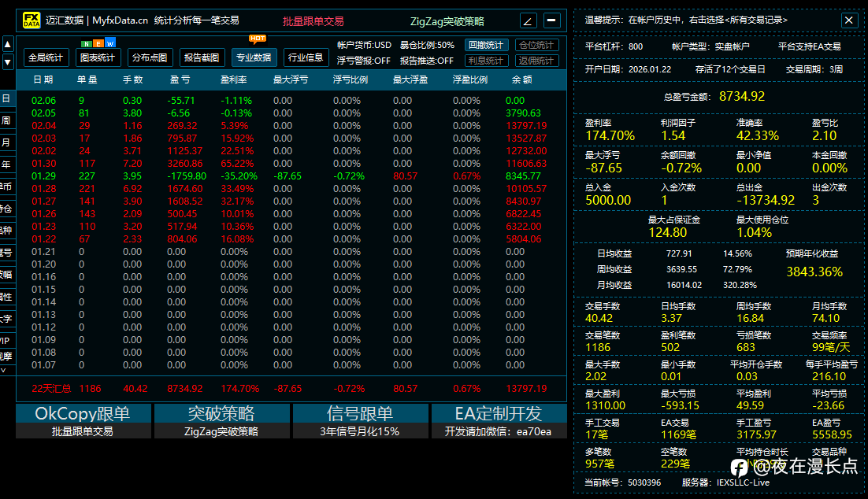Sort by the 最大浮盈 column header

click(410, 79)
